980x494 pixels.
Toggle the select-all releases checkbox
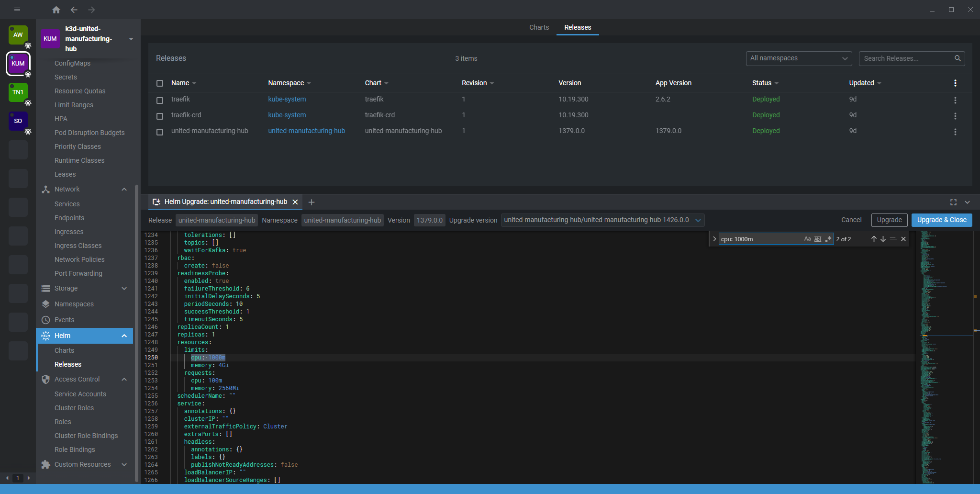160,83
